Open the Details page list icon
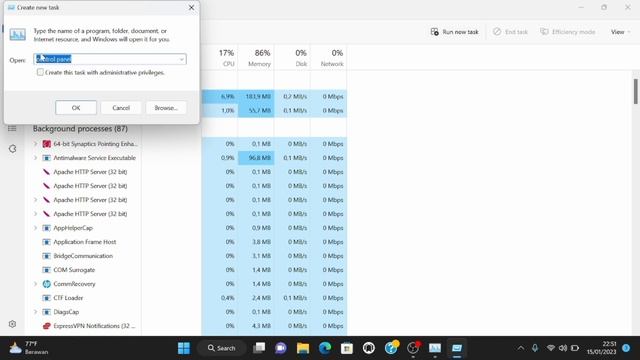 (12, 129)
